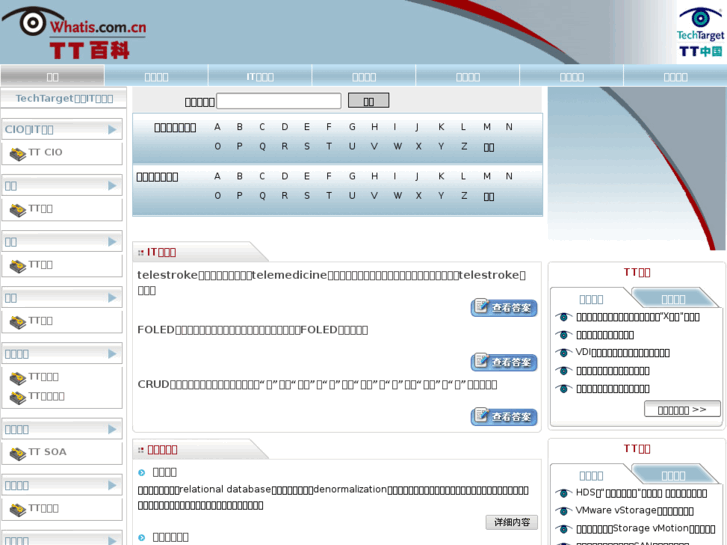Click 查看答案 button under the telestroke question
The height and width of the screenshot is (545, 727).
(x=504, y=308)
